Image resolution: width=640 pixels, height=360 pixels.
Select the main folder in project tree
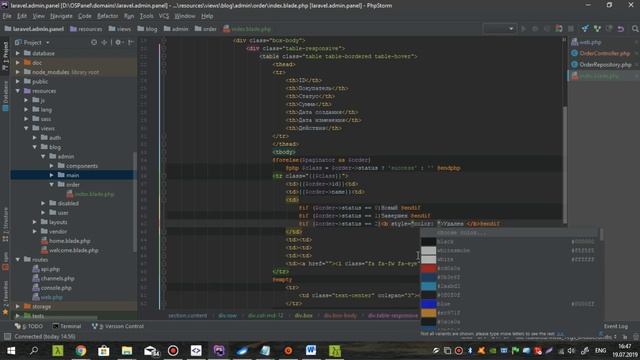72,175
